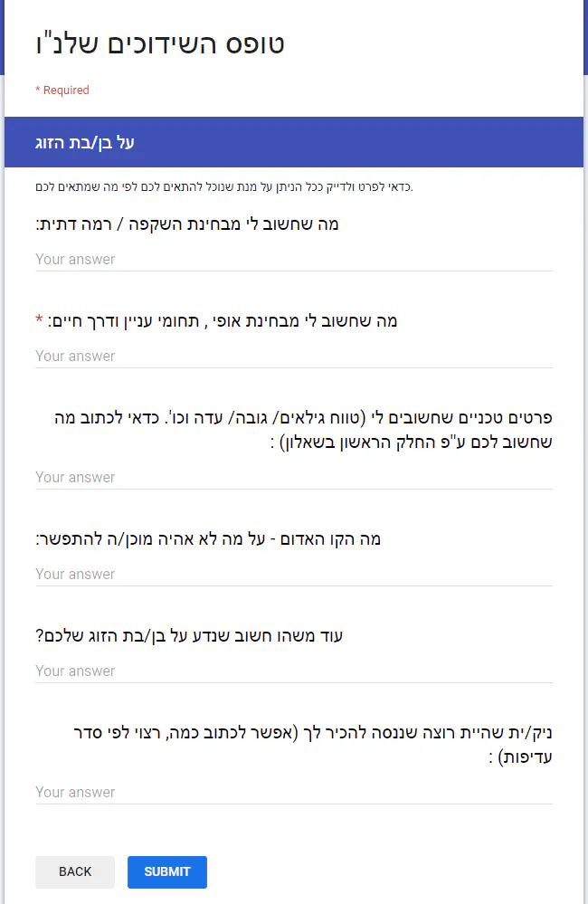Viewport: 588px width, 904px height.
Task: Click the question label about השקפה / רמה דתית
Action: [x=187, y=224]
